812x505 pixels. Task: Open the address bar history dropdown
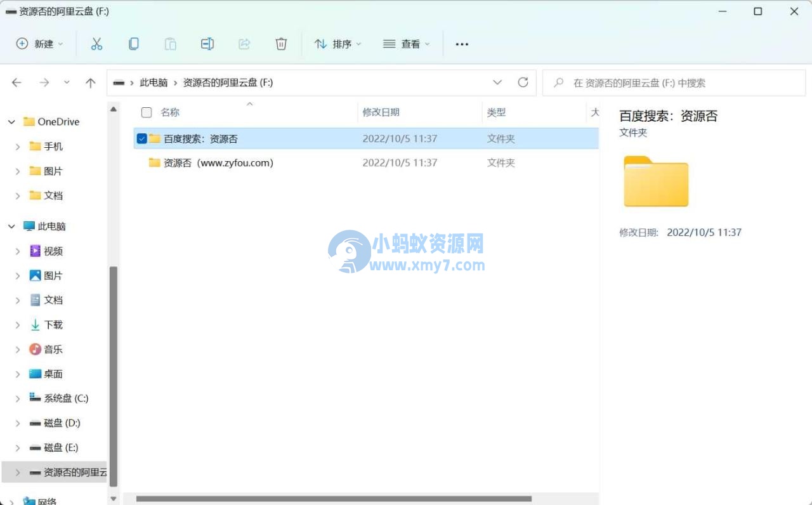497,82
